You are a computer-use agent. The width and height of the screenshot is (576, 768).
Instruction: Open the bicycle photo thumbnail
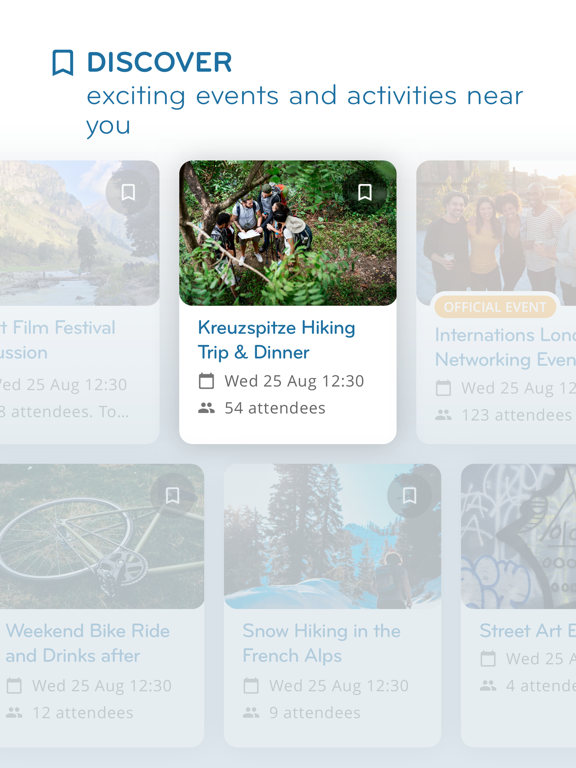(102, 536)
